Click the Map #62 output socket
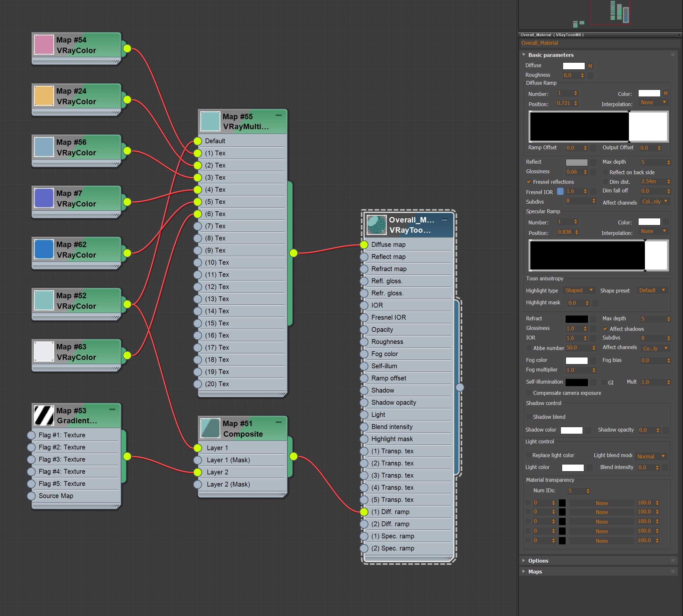 (x=127, y=253)
